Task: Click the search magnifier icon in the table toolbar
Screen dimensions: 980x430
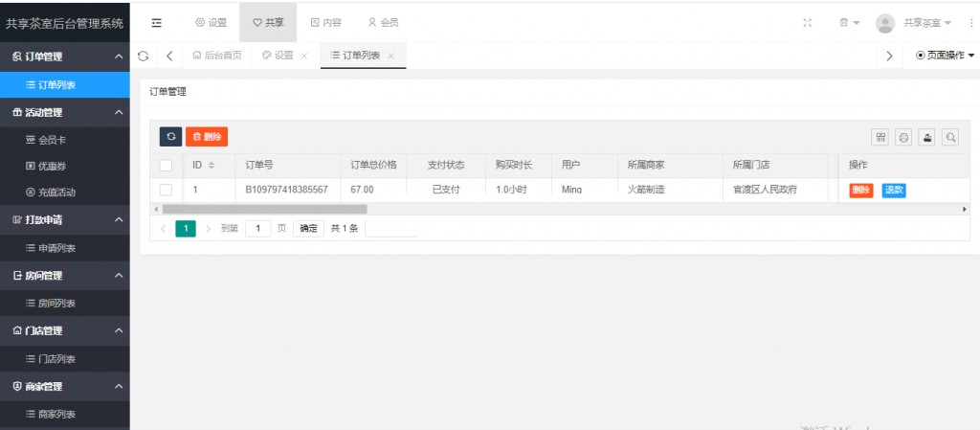Action: coord(950,138)
